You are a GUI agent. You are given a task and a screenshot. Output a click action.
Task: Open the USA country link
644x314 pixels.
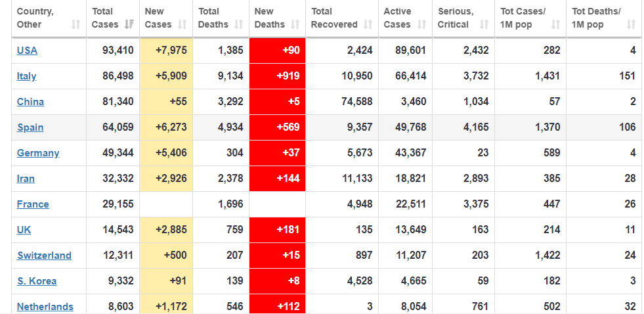tap(27, 51)
